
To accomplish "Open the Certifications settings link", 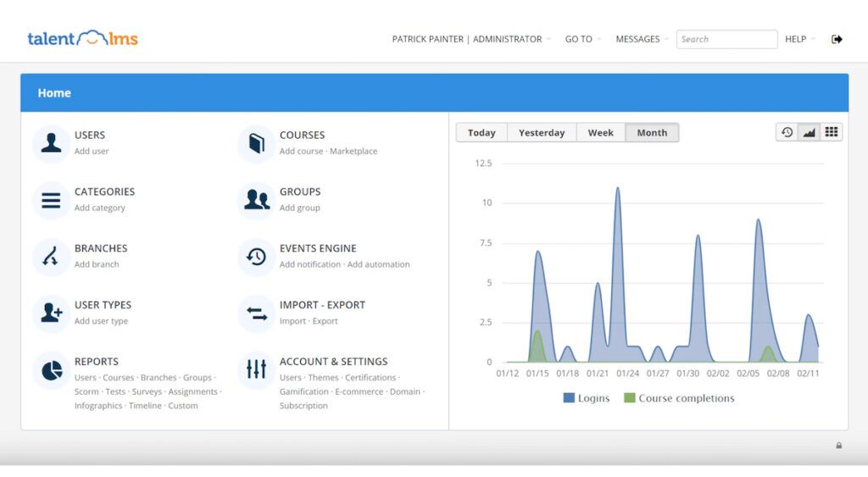I will (370, 377).
